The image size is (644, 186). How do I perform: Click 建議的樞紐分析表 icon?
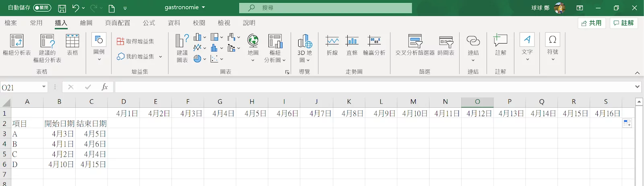[x=47, y=49]
